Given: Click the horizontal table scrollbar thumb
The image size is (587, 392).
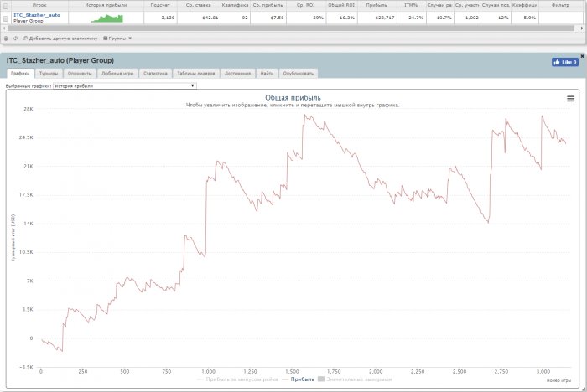Looking at the screenshot, I should 290,28.
